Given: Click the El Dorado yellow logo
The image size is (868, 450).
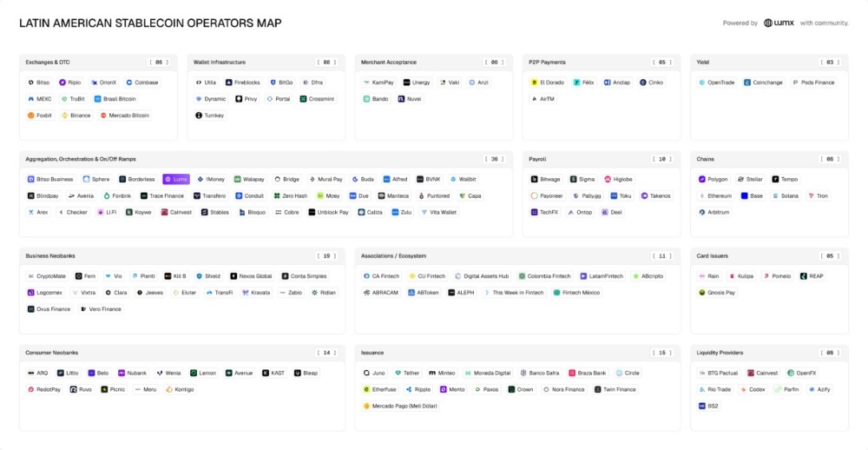Looking at the screenshot, I should pos(534,83).
